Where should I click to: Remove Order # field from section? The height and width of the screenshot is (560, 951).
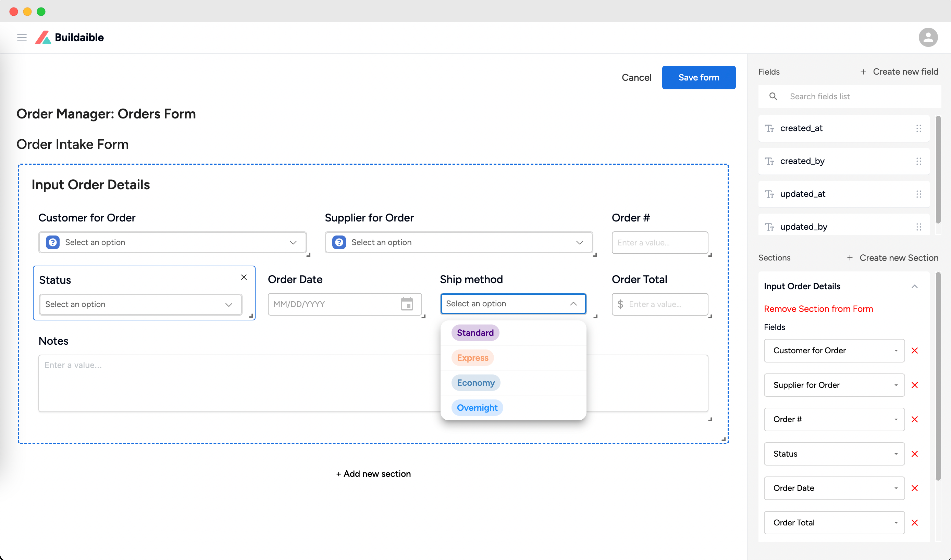tap(914, 420)
